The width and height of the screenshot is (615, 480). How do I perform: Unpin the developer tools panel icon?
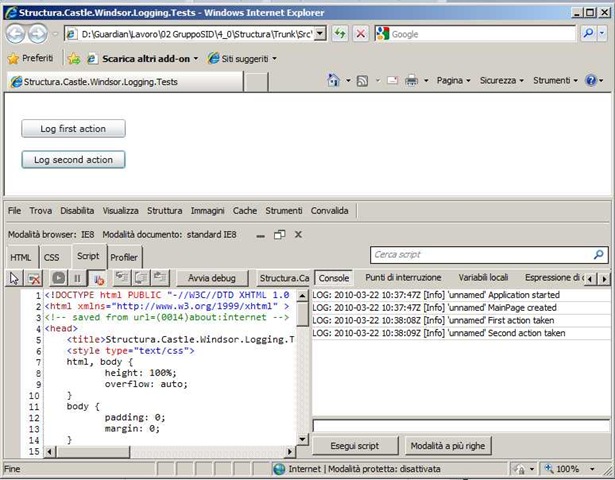[x=279, y=235]
